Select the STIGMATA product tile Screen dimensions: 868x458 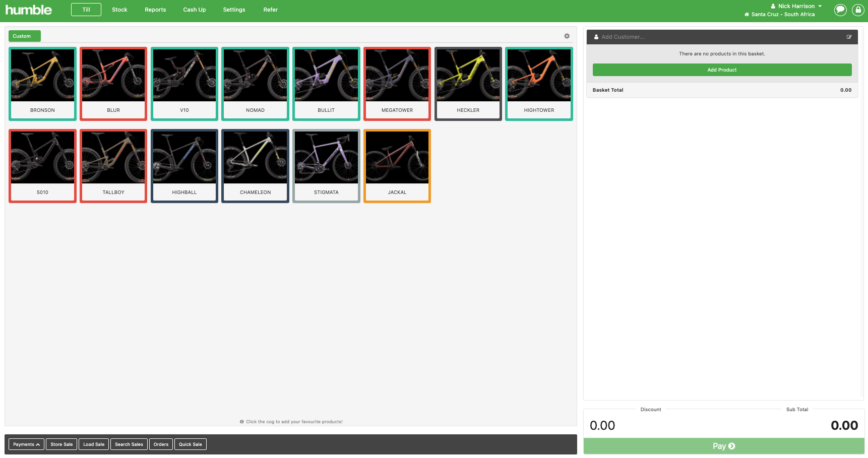326,166
